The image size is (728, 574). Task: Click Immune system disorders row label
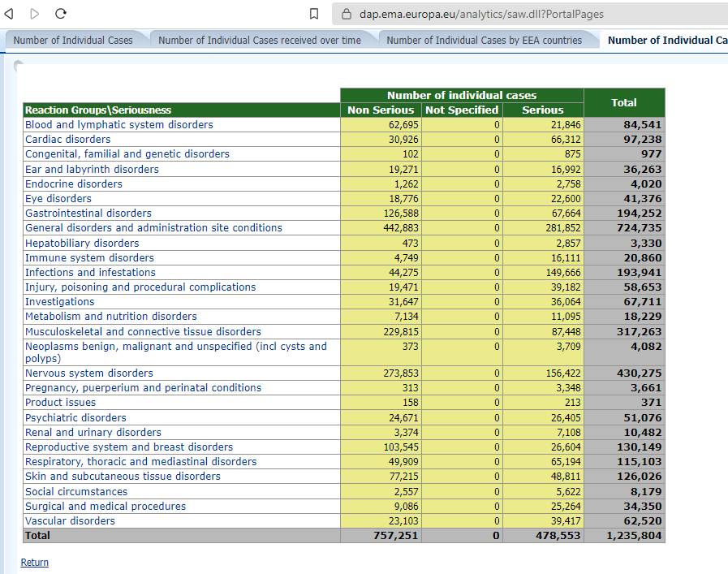click(89, 258)
